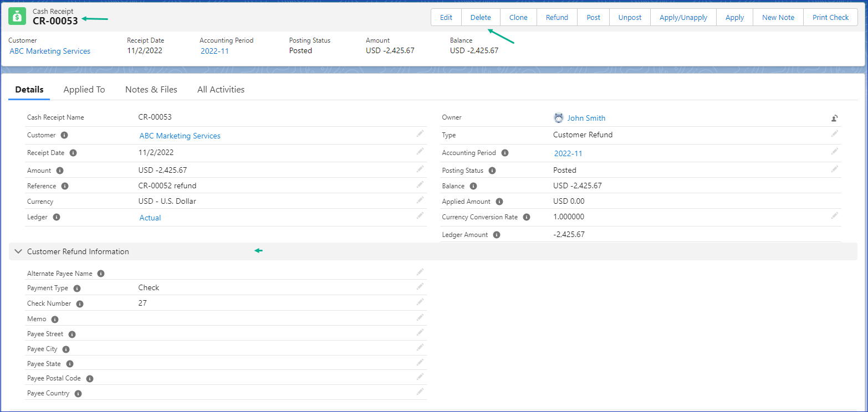Viewport: 868px width, 412px height.
Task: Open the 2022-11 accounting period header link
Action: tap(215, 51)
